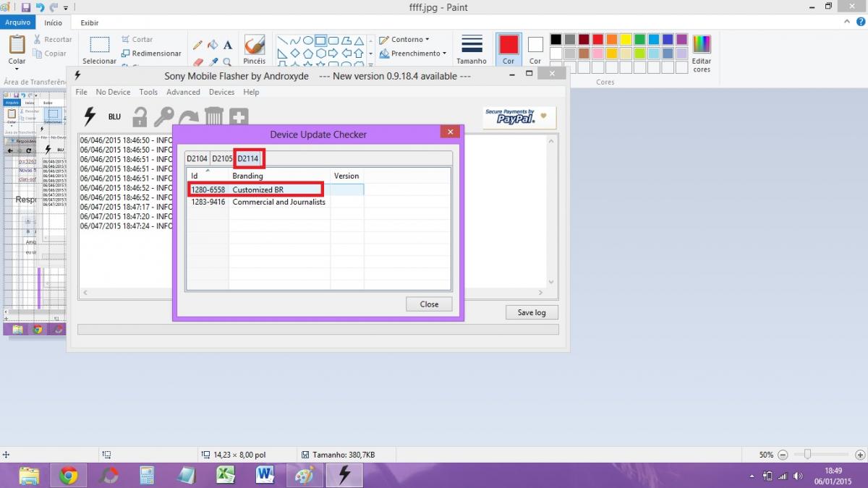This screenshot has height=488, width=868.
Task: Open the Redimensionar dialog
Action: tap(151, 53)
